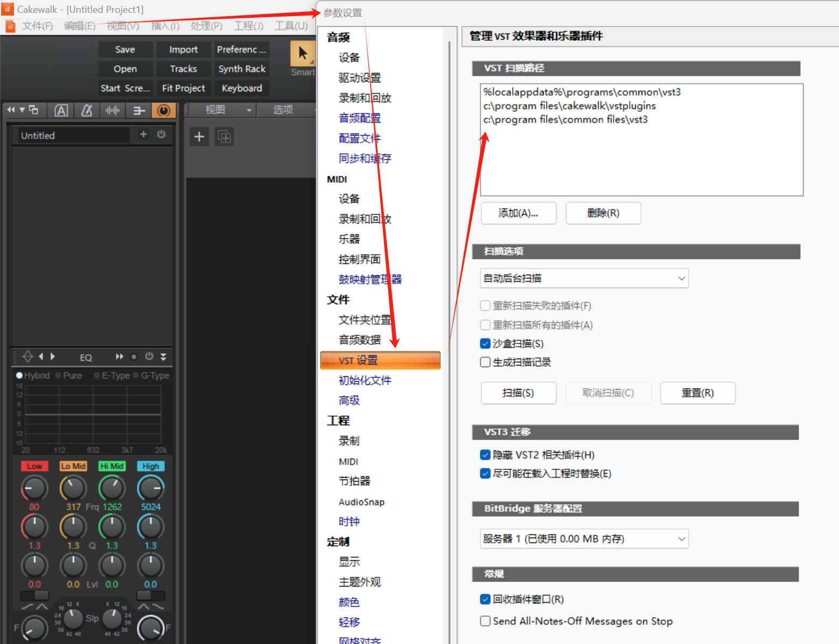Collapse EQ module with double-down arrows

click(163, 356)
